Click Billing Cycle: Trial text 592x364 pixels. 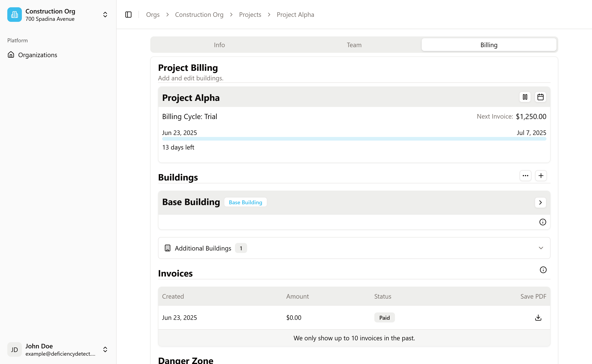[190, 116]
